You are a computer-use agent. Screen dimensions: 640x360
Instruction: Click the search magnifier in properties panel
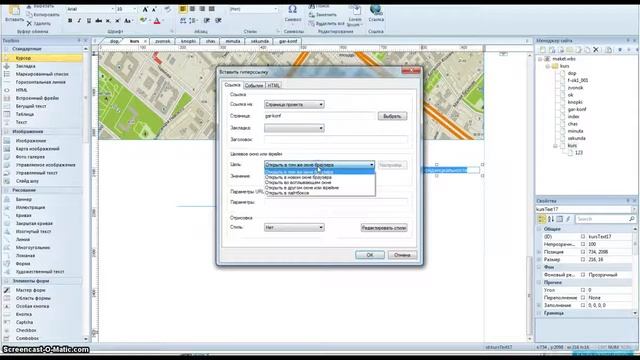coord(632,219)
